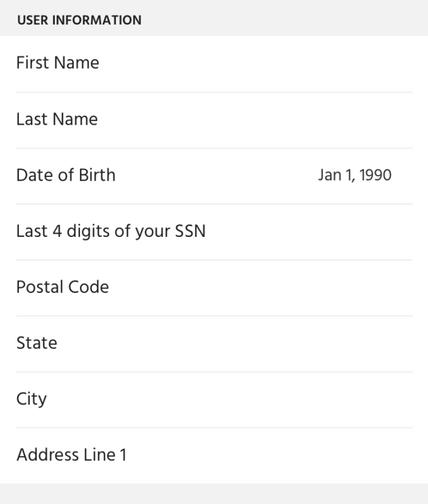
Task: Click the State label text
Action: coord(37,343)
